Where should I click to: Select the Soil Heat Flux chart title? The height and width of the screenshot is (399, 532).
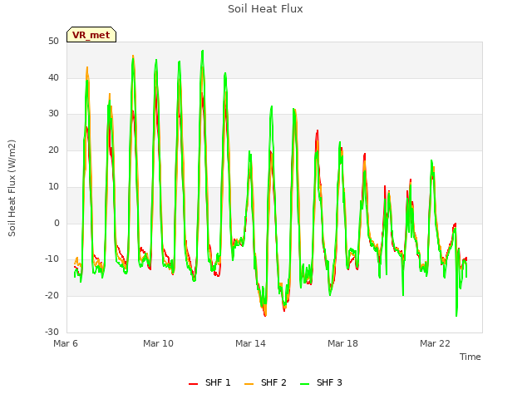click(x=265, y=9)
